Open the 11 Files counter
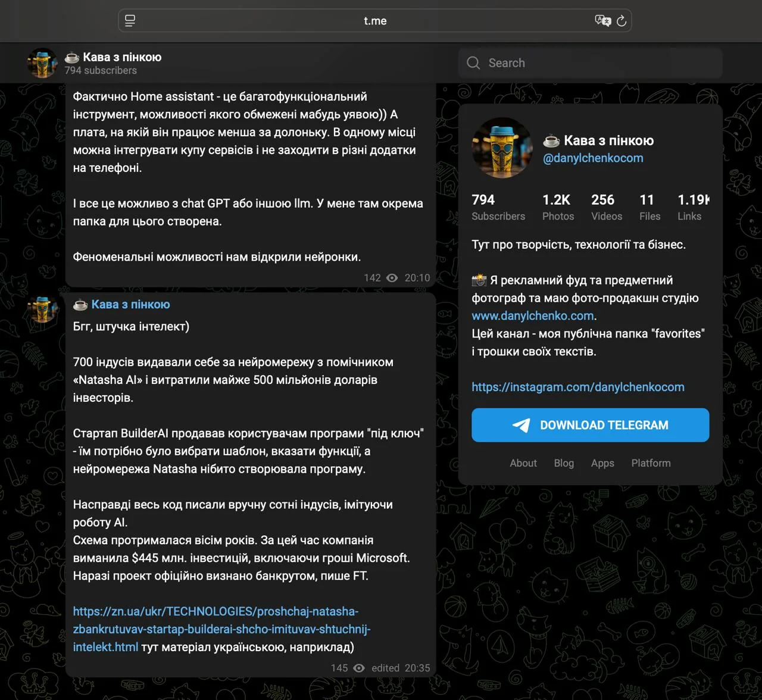Viewport: 762px width, 700px height. pos(649,207)
